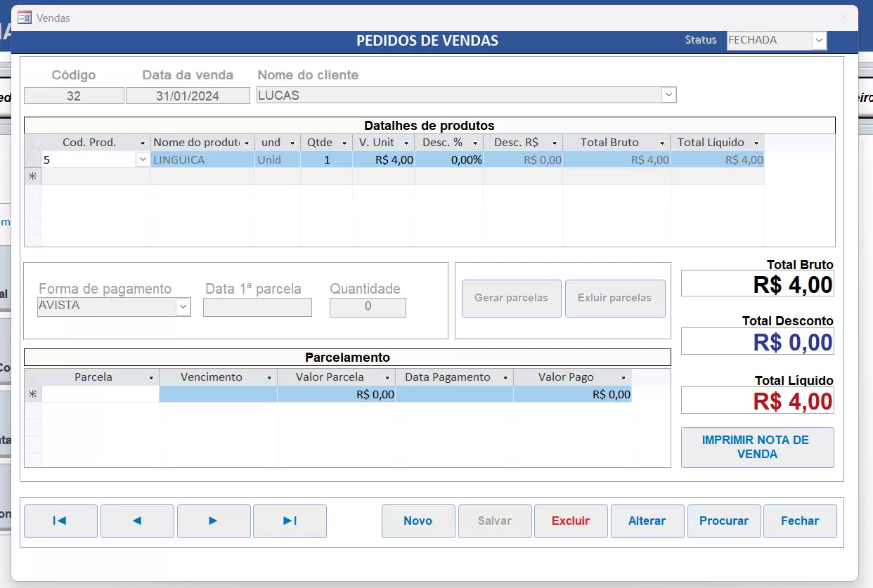Open Nome do produto column filter arrow
Viewport: 873px width, 588px height.
(x=247, y=143)
